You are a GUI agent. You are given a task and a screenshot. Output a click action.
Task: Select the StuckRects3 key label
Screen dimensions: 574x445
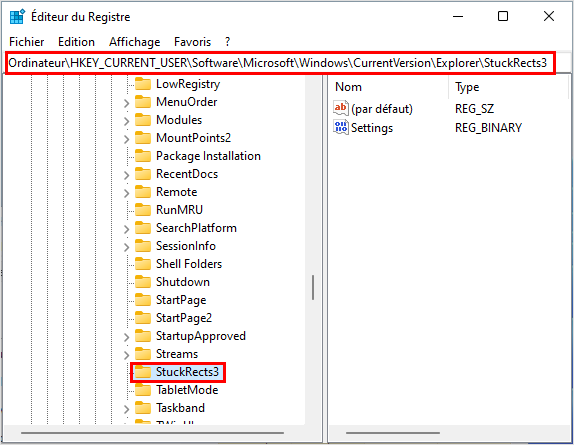coord(187,372)
